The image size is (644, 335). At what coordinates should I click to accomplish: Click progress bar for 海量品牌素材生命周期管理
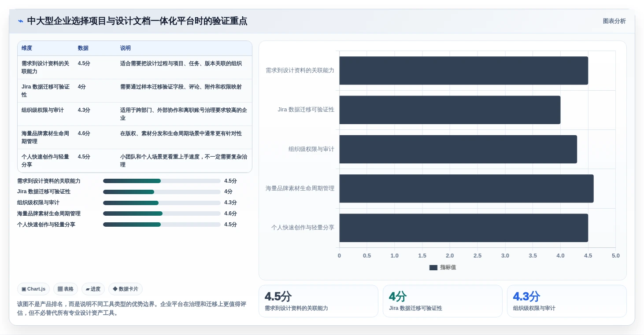click(x=162, y=214)
